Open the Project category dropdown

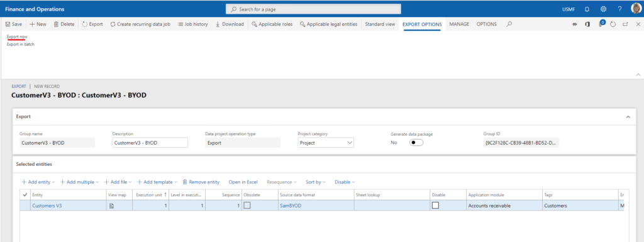(326, 143)
